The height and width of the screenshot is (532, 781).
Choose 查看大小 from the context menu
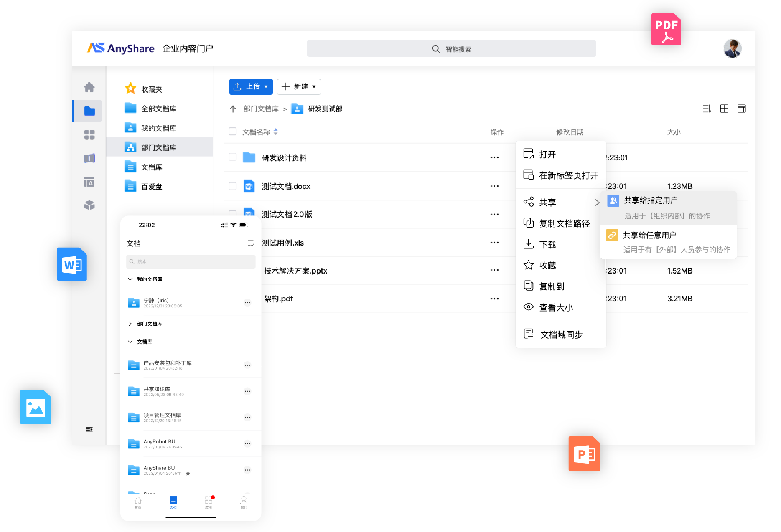pyautogui.click(x=561, y=307)
